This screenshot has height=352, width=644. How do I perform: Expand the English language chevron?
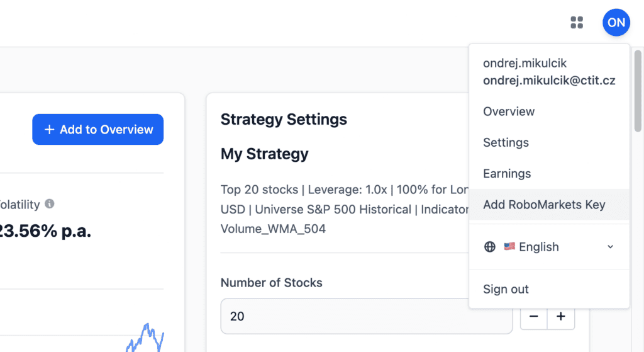tap(610, 247)
